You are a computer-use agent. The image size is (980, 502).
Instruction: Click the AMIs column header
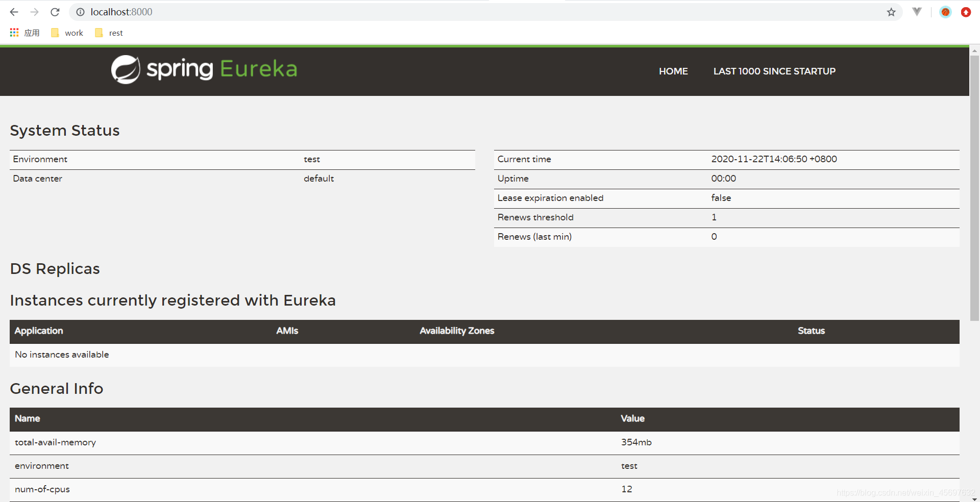(x=287, y=331)
